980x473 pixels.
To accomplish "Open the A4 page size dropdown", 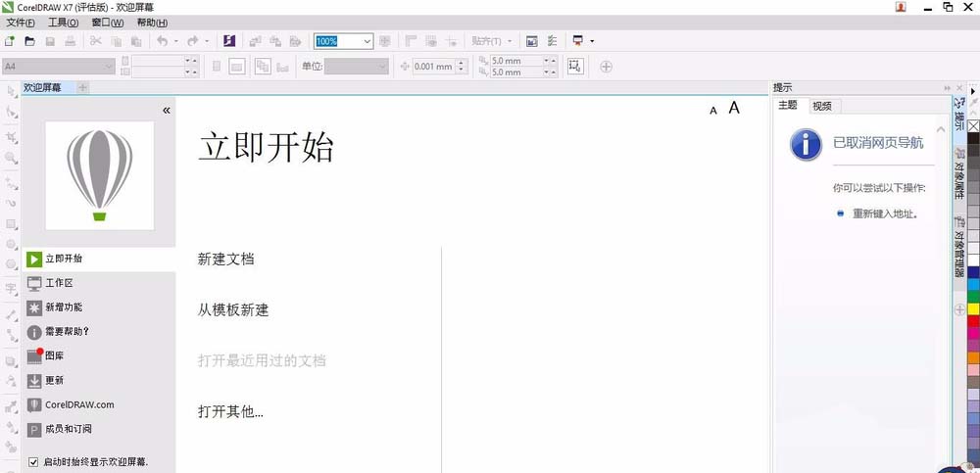I will pyautogui.click(x=110, y=66).
